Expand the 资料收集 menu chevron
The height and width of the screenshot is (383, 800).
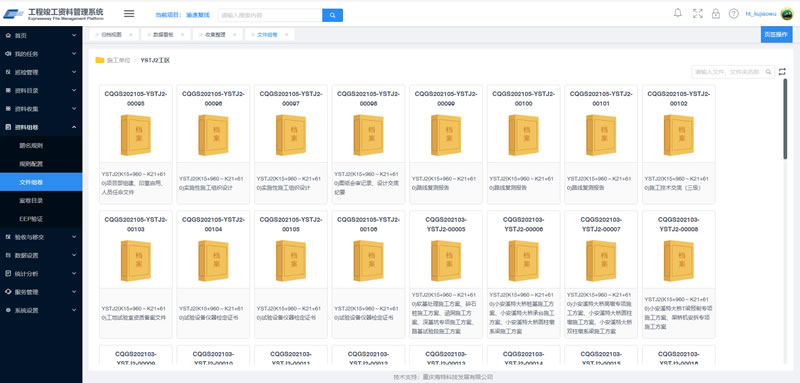pos(74,109)
